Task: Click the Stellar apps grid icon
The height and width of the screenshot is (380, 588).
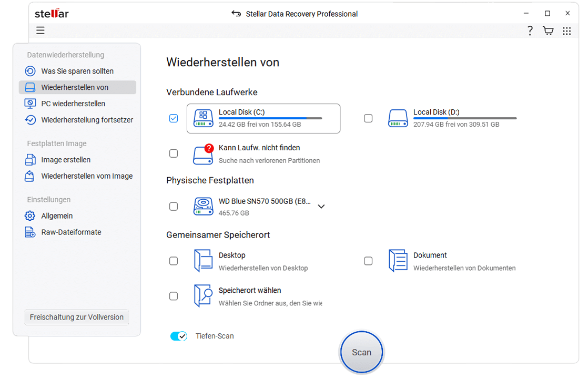Action: (x=566, y=30)
